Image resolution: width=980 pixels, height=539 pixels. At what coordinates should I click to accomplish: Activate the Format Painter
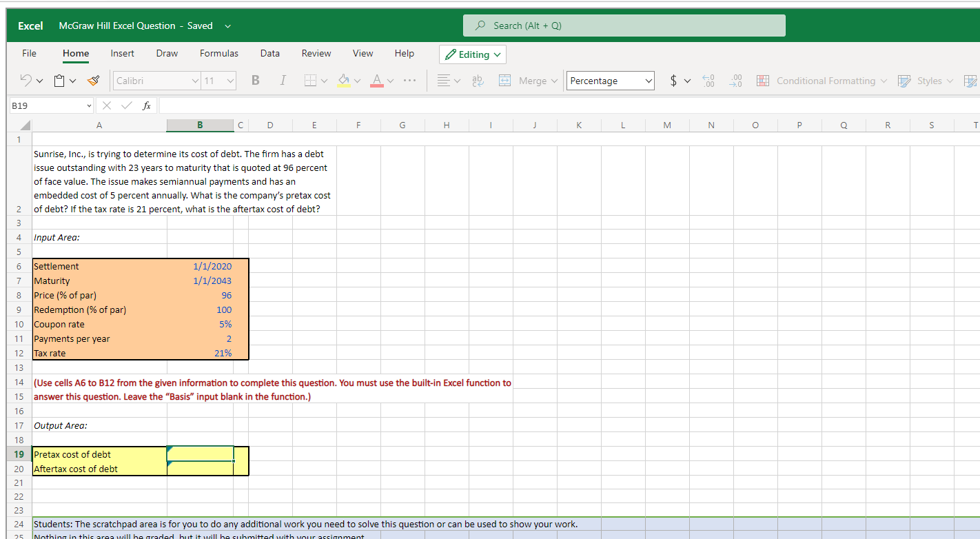(93, 80)
